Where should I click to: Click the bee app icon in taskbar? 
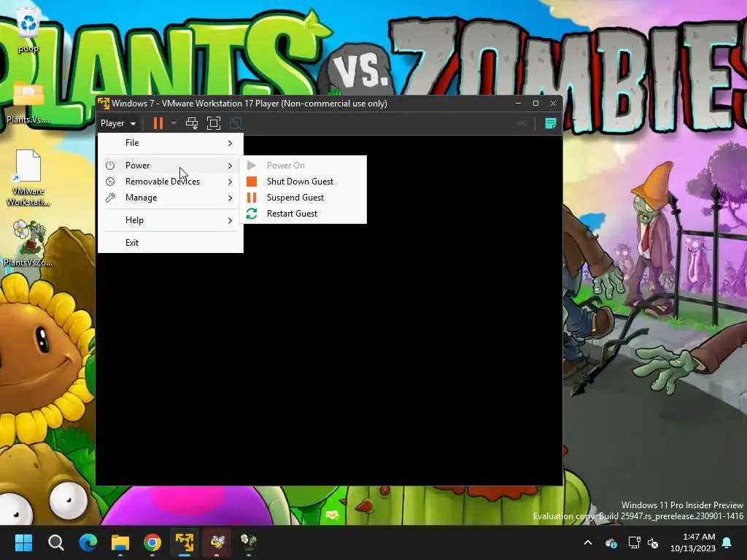pyautogui.click(x=217, y=542)
